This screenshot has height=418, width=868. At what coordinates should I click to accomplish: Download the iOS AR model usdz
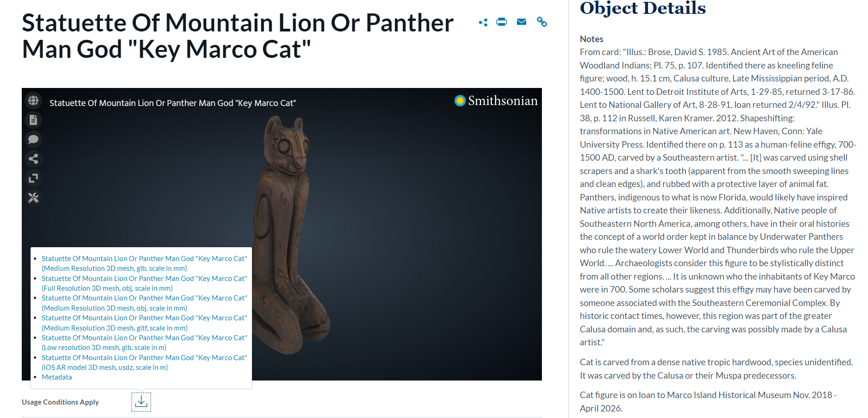point(145,362)
